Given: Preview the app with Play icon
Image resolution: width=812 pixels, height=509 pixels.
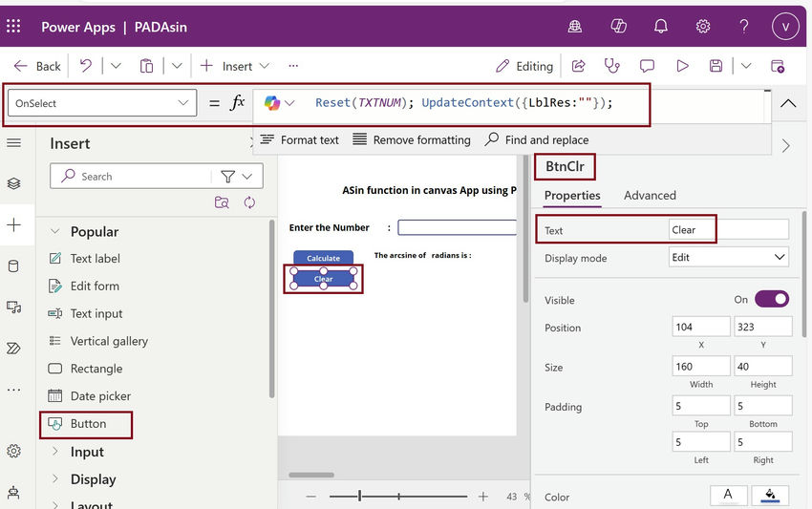Looking at the screenshot, I should point(682,66).
